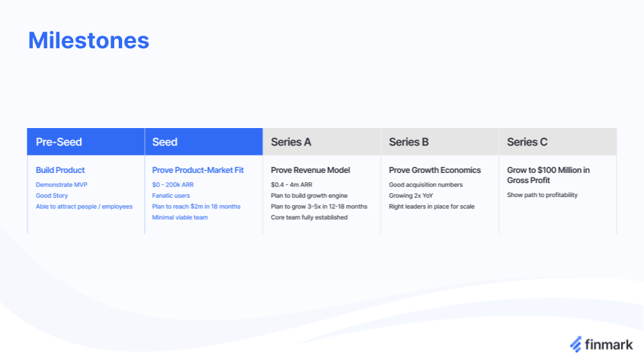This screenshot has height=362, width=644.
Task: Select the Build Product heading
Action: point(60,170)
